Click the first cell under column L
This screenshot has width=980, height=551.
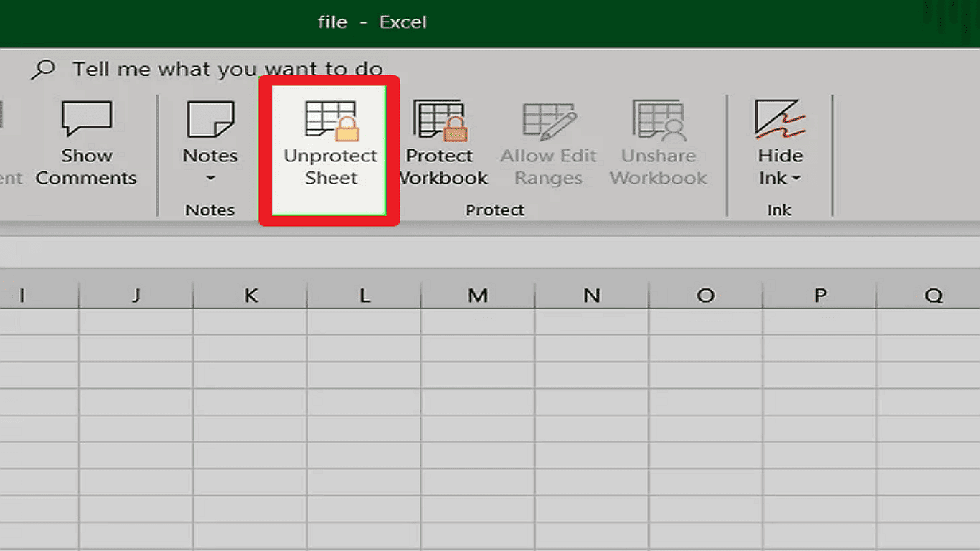click(x=364, y=321)
